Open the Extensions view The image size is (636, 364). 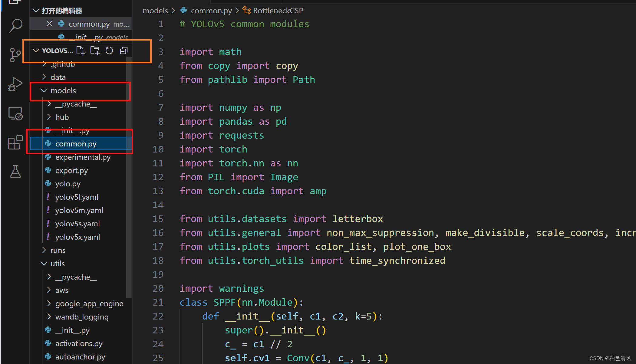[15, 142]
